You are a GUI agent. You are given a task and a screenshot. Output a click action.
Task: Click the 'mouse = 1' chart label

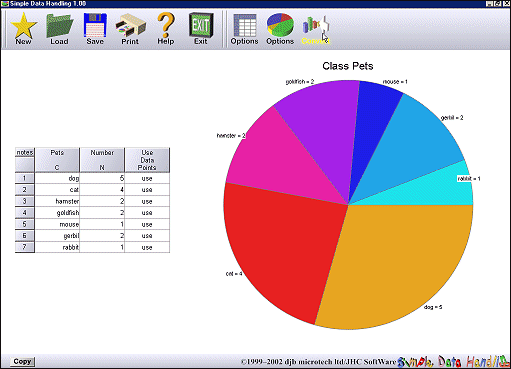click(x=395, y=82)
